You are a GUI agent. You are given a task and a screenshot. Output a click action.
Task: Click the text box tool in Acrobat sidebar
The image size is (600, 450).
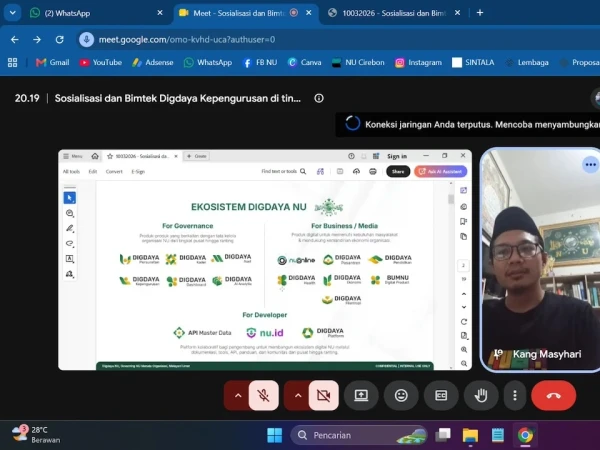coord(70,259)
